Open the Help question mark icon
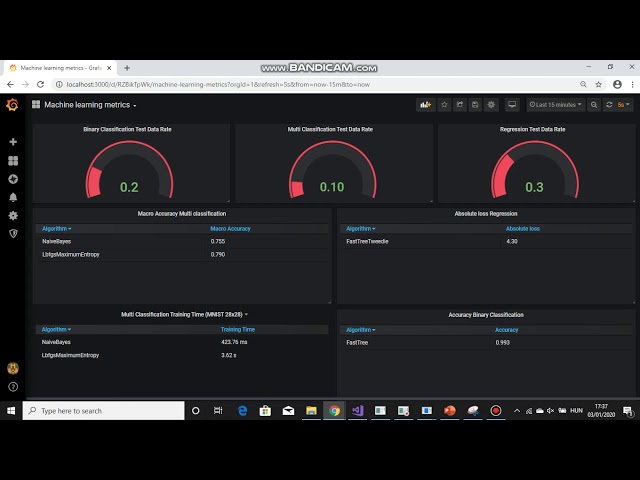 (x=13, y=387)
